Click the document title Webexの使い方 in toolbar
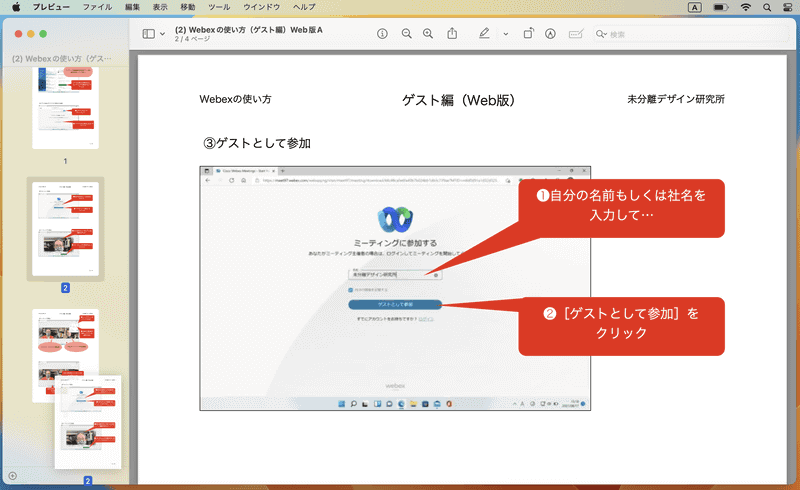 (x=248, y=30)
